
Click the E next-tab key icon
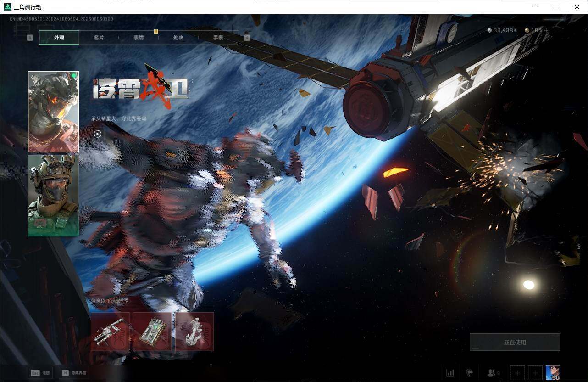pos(247,38)
